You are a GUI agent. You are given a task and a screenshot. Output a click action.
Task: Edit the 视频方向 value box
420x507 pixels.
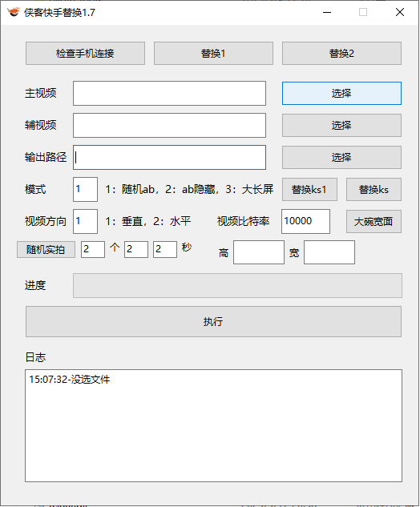85,221
